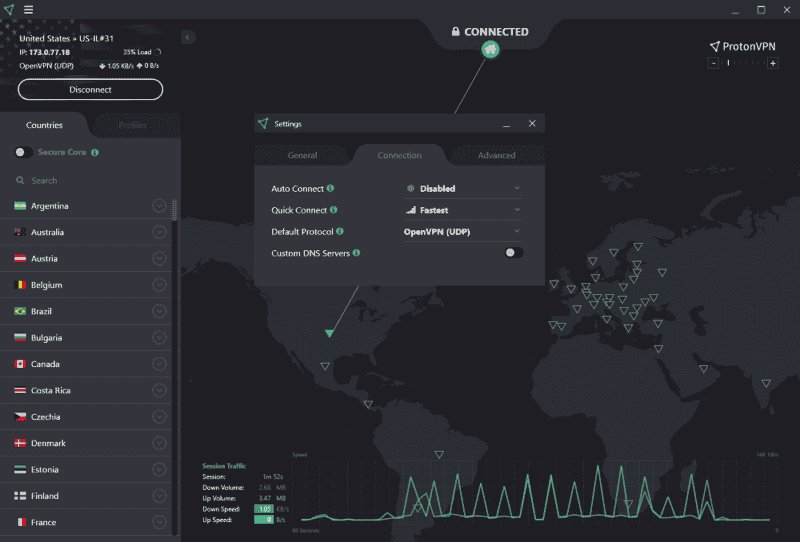Select Estonia in the country list
This screenshot has height=542, width=800.
click(86, 470)
